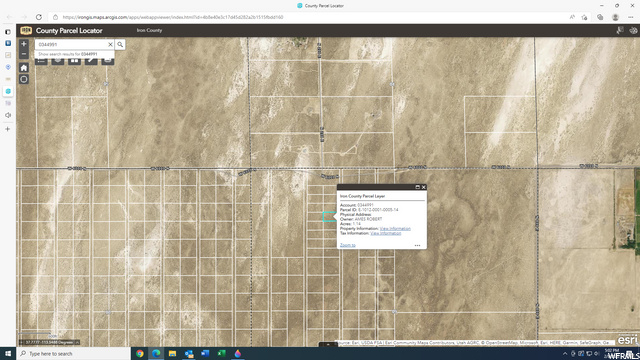Open Microsoft Edge from taskbar
The height and width of the screenshot is (360, 640).
point(156,353)
